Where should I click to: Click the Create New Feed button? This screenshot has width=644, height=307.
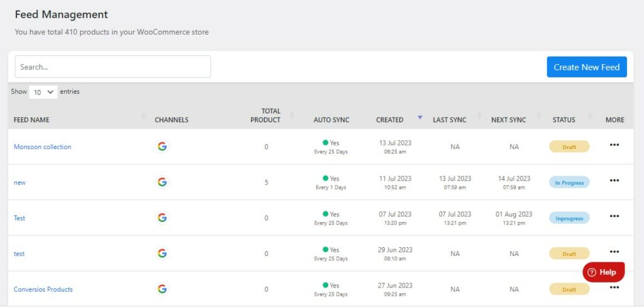(x=587, y=67)
